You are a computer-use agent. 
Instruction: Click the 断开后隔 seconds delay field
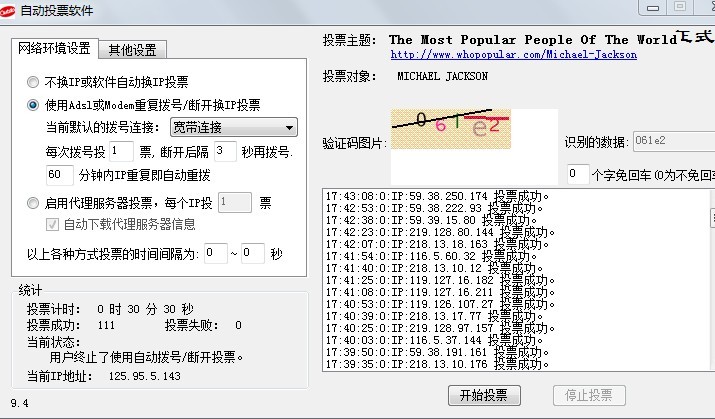224,151
